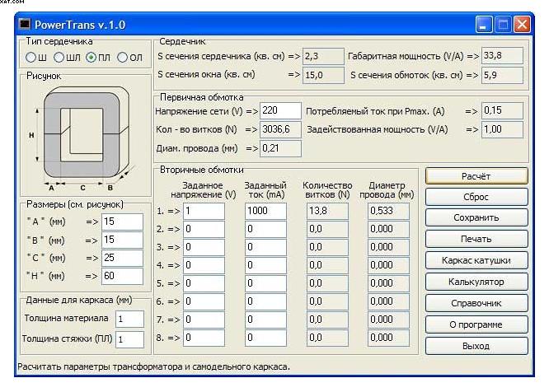Click the "B" (мм) size field
The height and width of the screenshot is (392, 549).
(122, 240)
